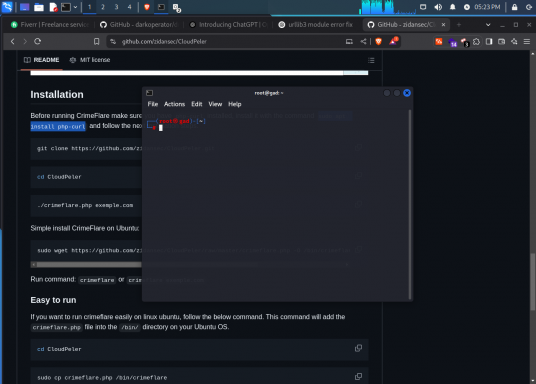Switch to workspace 2
Viewport: 536px width, 384px height.
tap(103, 7)
